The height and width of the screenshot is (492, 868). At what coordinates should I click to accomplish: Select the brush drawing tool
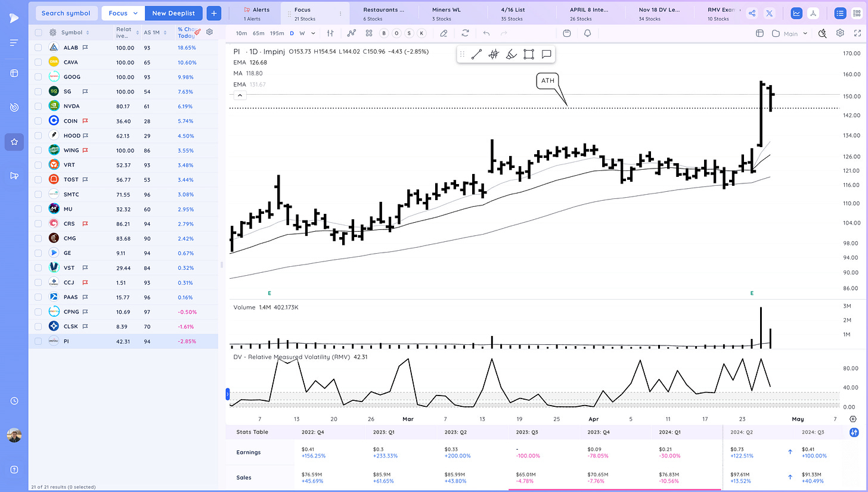pyautogui.click(x=511, y=54)
